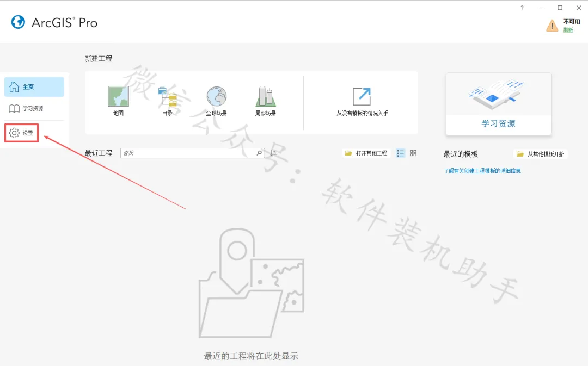
Task: Close the ArcGIS Pro window
Action: coord(579,8)
